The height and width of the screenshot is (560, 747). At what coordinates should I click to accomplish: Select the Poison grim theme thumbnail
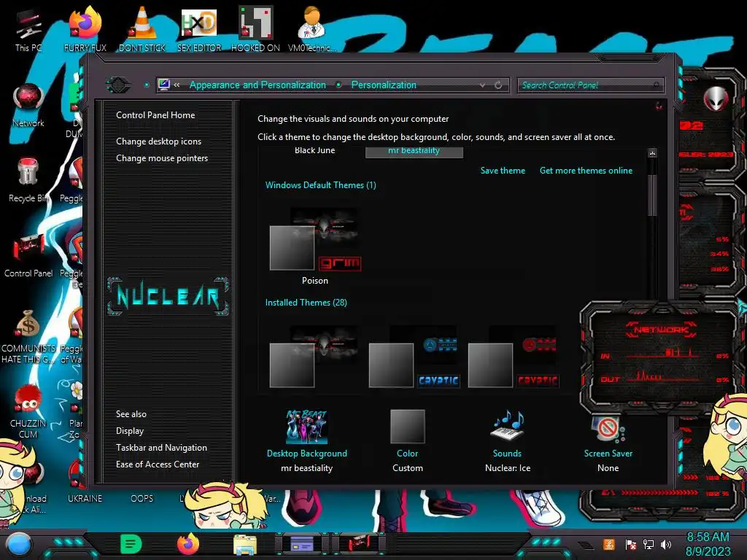315,246
